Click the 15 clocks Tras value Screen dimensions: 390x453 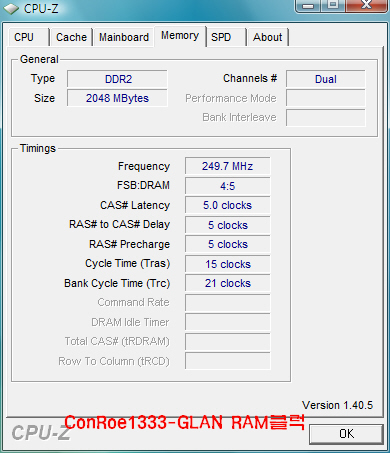tap(228, 264)
